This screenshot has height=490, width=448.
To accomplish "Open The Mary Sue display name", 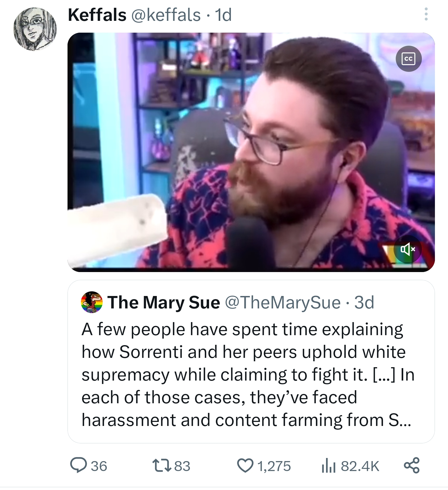I will point(164,302).
